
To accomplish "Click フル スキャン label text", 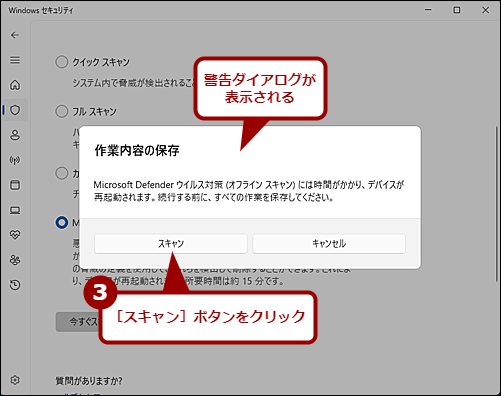I will [x=95, y=112].
